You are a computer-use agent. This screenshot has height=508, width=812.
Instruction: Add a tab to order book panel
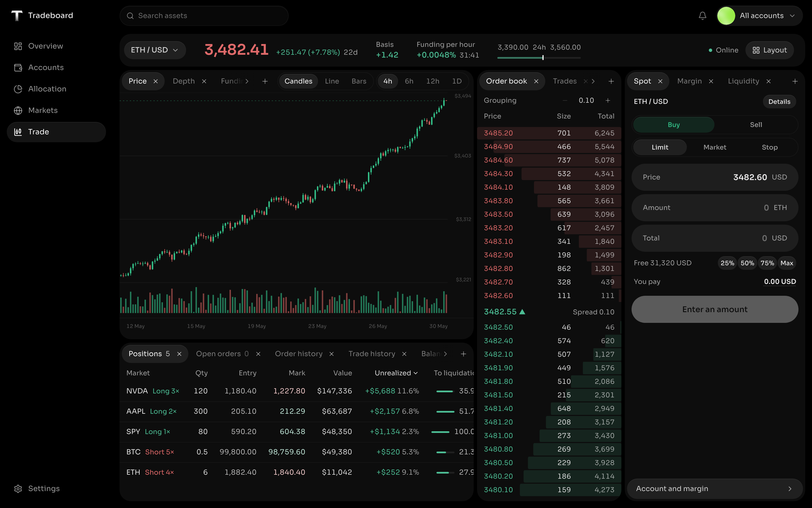[x=611, y=81]
